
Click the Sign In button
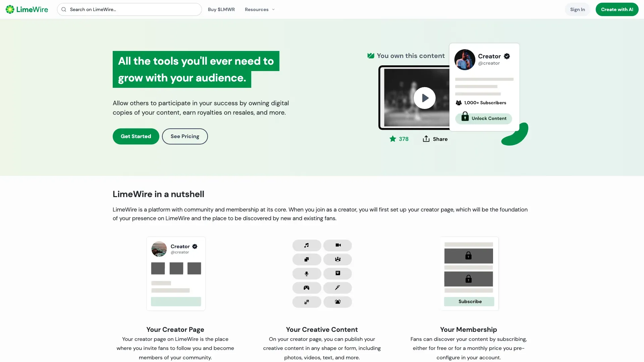coord(578,9)
